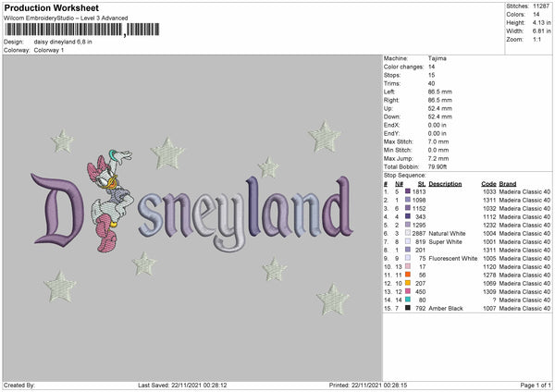Click the Stops value "15"
This screenshot has width=555, height=392.
431,75
